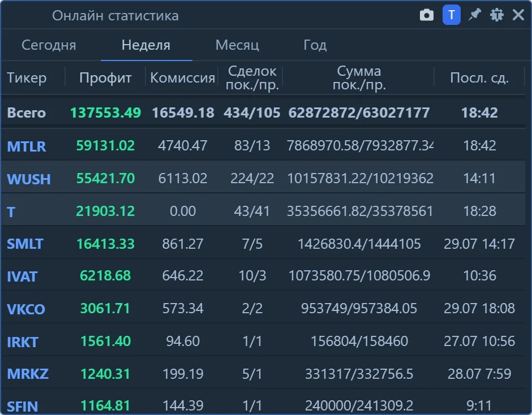
Task: Open the IVAT ticker link
Action: pos(22,276)
